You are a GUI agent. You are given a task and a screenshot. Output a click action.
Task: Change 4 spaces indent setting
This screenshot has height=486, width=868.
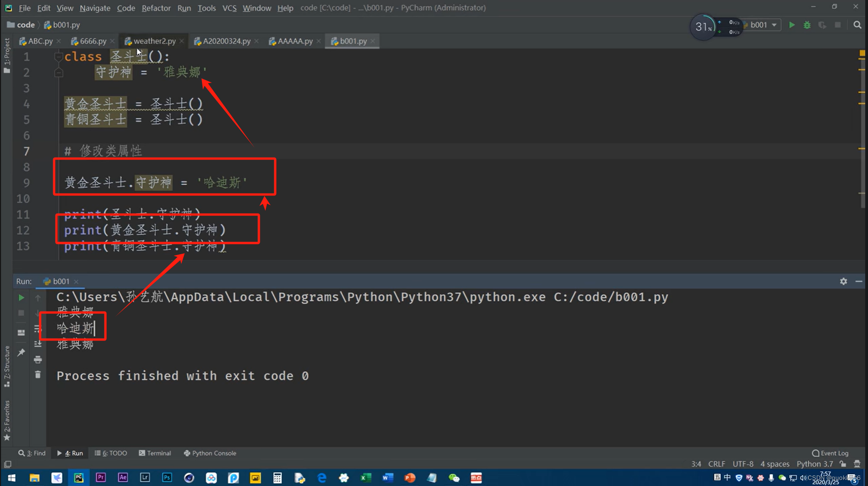pyautogui.click(x=775, y=464)
